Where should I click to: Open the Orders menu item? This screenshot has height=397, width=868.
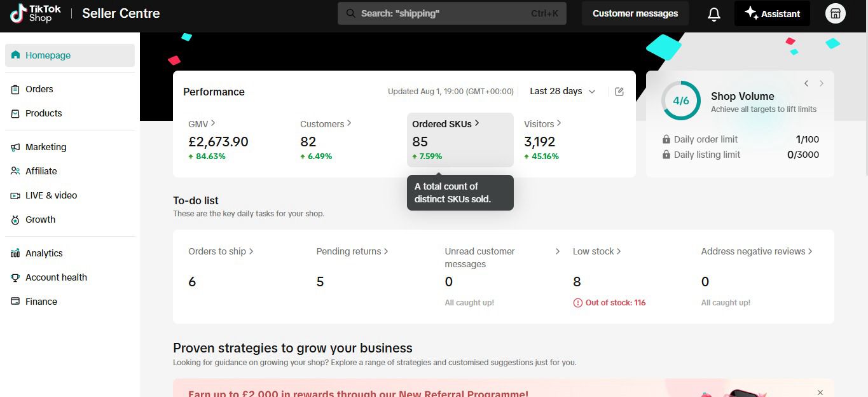coord(39,89)
